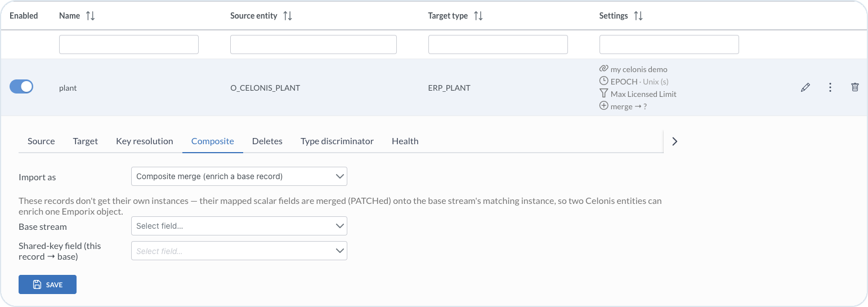Open the Type discriminator tab
The width and height of the screenshot is (868, 307).
337,141
